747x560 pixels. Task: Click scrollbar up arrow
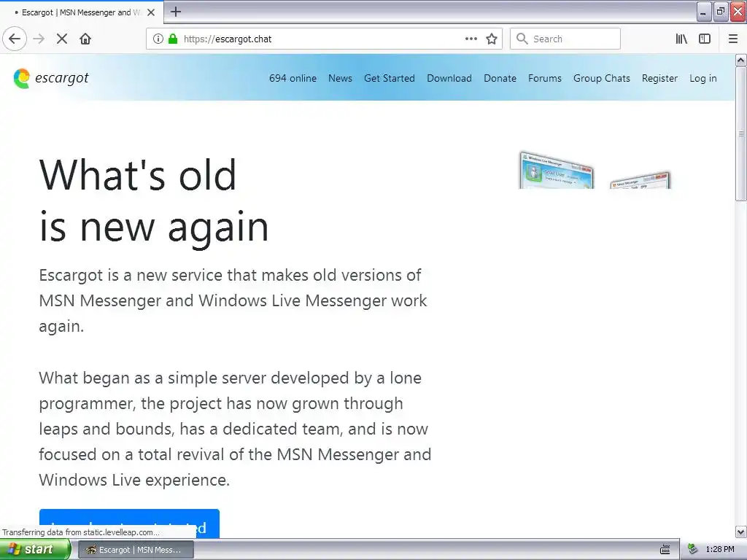click(740, 60)
